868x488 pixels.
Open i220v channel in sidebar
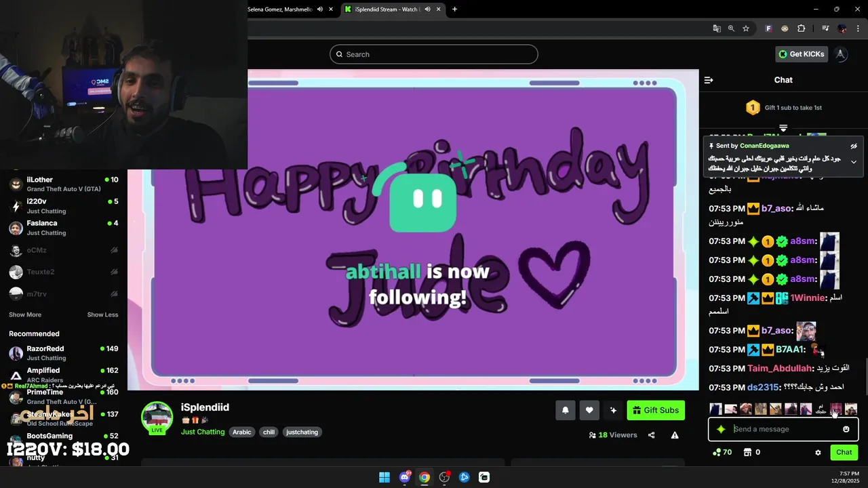64,206
